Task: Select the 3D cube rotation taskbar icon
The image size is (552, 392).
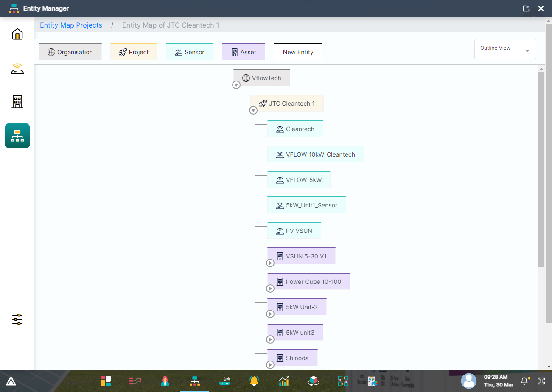Action: click(313, 381)
